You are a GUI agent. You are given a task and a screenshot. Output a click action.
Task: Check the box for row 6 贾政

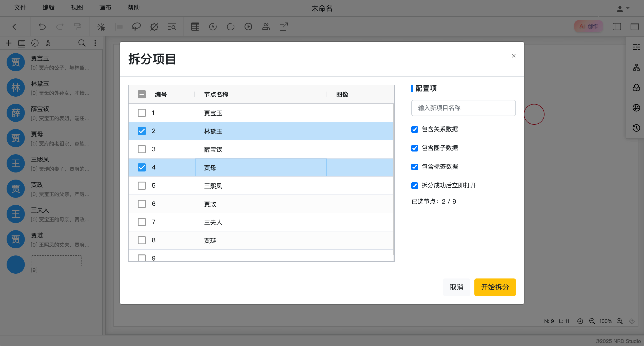142,204
